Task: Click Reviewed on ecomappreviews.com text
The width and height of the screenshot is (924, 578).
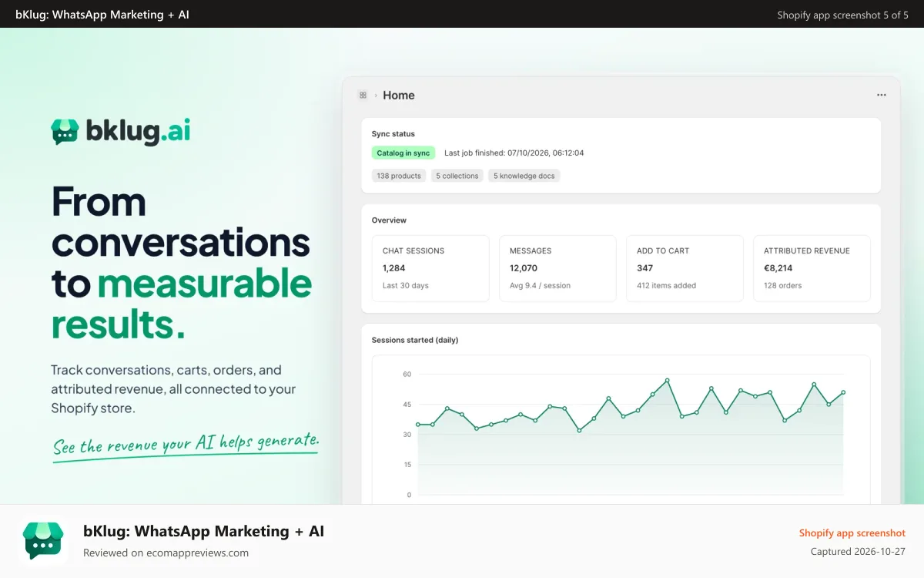Action: click(166, 553)
